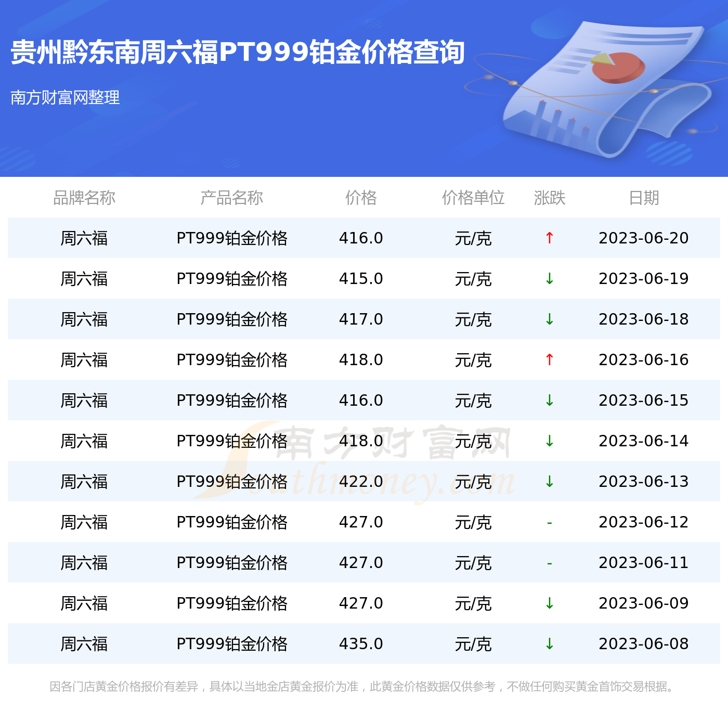Click the green down arrow for 2023-06-15
Image resolution: width=728 pixels, height=709 pixels.
(x=549, y=400)
